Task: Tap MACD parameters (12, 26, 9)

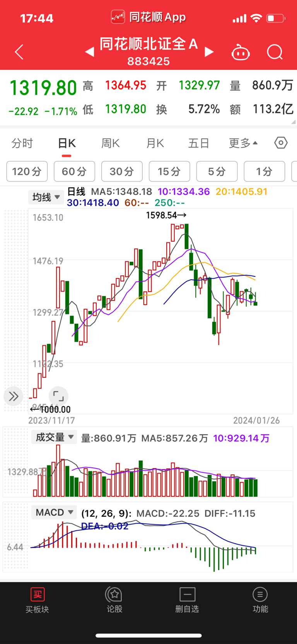Action: (106, 513)
